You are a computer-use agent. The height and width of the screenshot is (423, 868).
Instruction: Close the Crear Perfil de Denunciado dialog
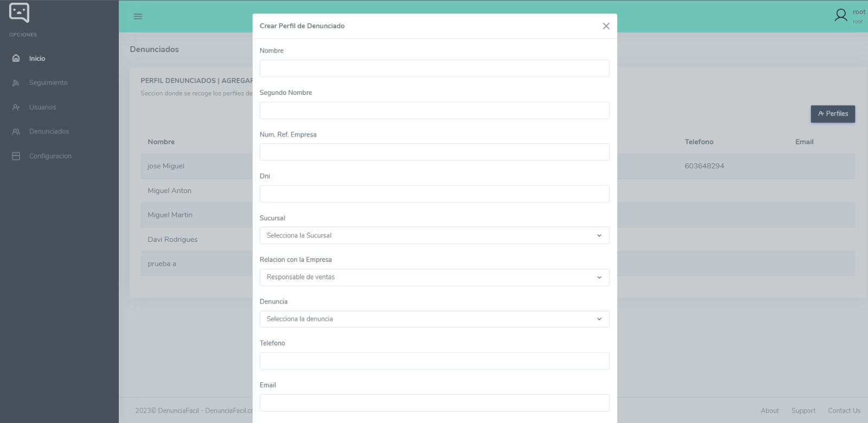[606, 26]
